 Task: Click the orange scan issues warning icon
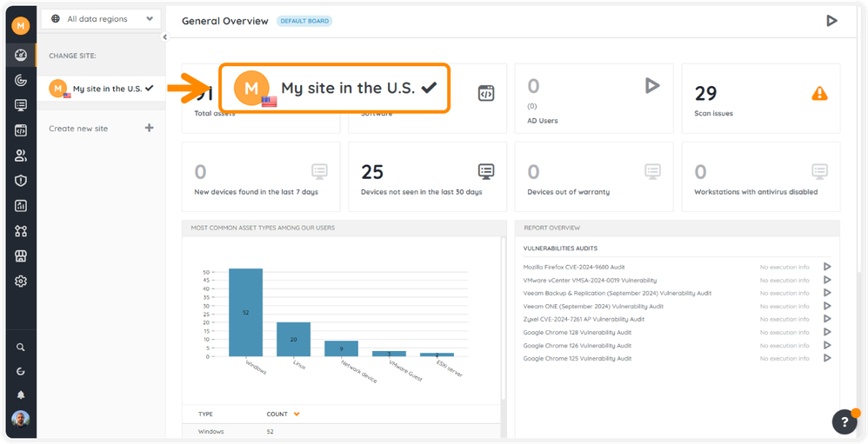[x=818, y=93]
